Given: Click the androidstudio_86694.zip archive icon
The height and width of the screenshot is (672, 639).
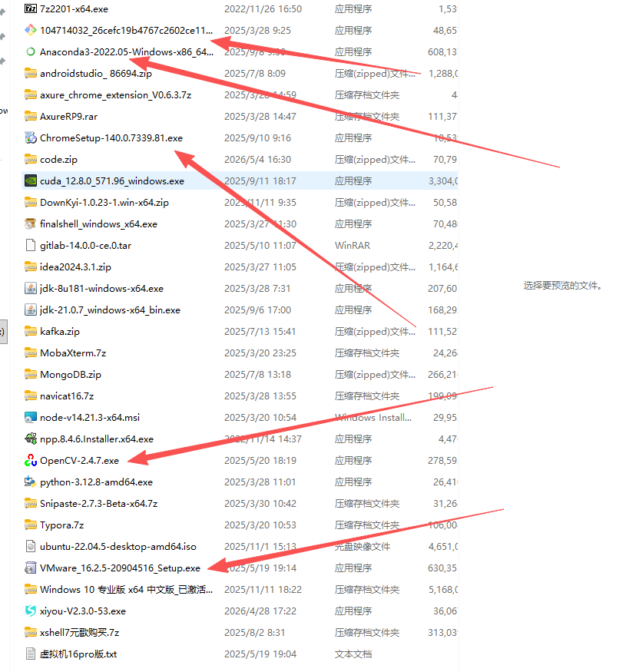Looking at the screenshot, I should click(31, 73).
